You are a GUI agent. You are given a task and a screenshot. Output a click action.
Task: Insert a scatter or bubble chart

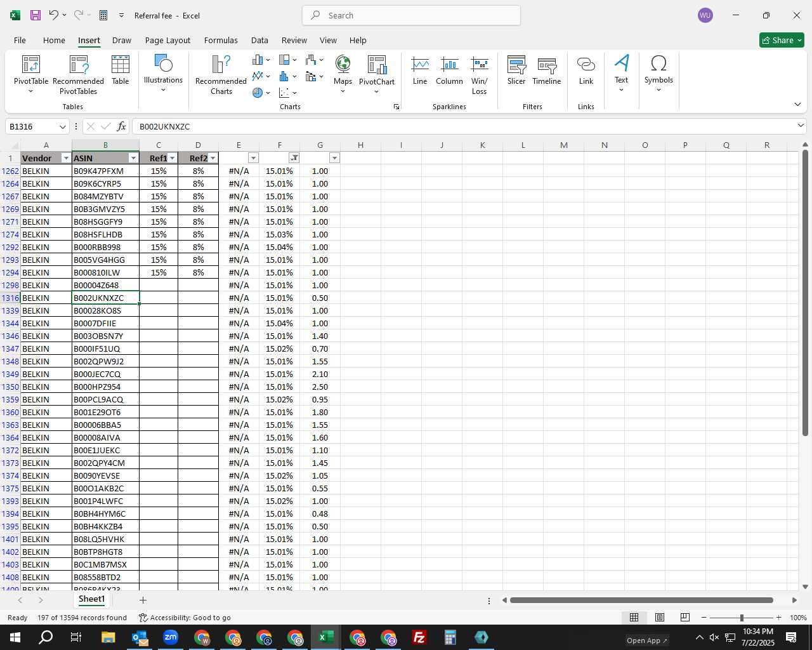click(x=287, y=93)
